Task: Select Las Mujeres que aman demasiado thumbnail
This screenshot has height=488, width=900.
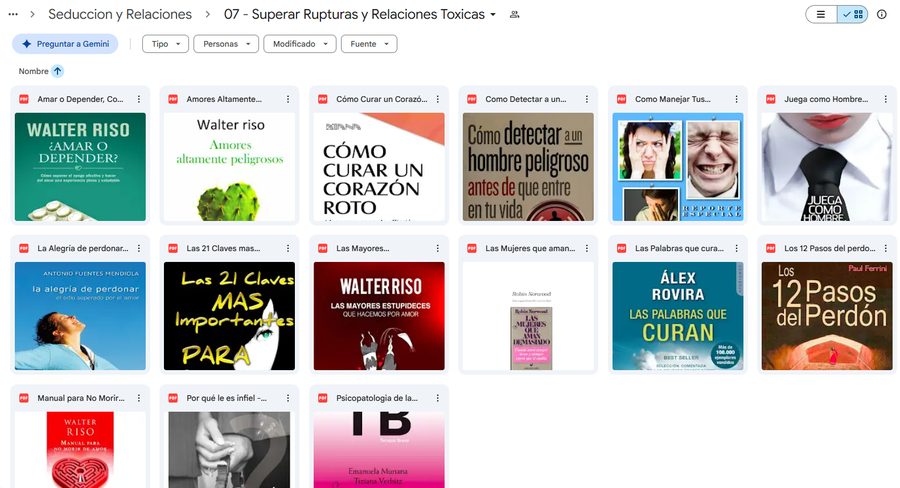Action: pyautogui.click(x=529, y=316)
